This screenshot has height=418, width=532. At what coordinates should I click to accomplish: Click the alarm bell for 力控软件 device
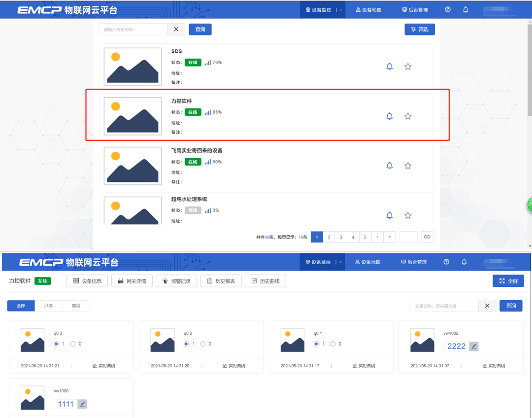pos(390,116)
